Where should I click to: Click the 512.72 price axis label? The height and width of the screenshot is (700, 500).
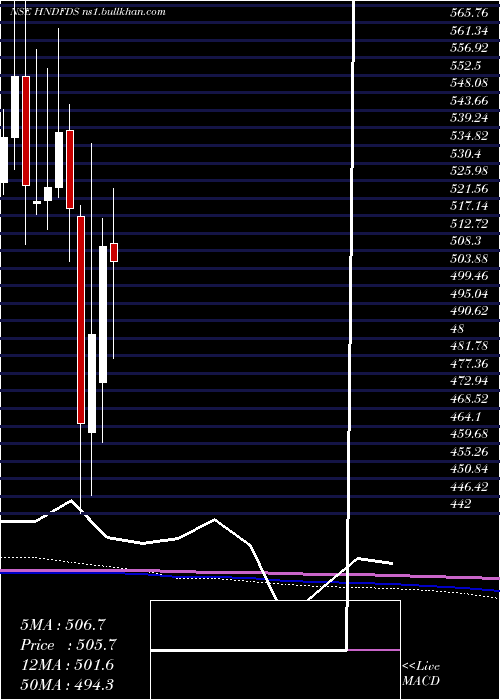[469, 223]
